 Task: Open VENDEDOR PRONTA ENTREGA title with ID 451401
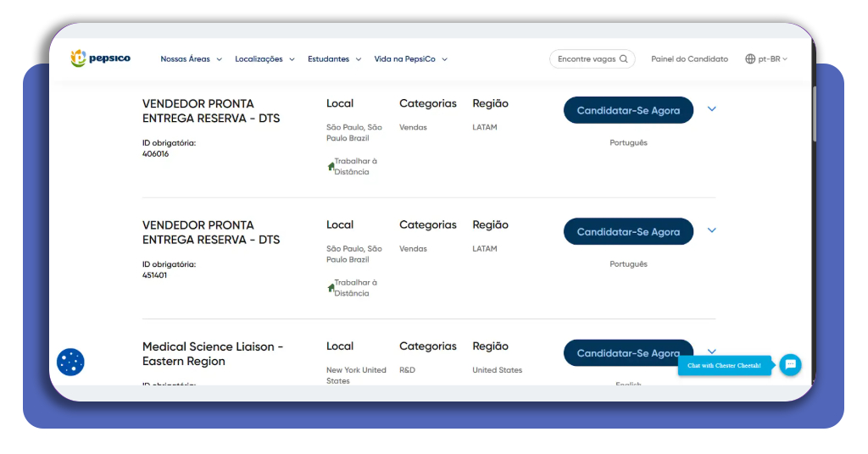[211, 232]
